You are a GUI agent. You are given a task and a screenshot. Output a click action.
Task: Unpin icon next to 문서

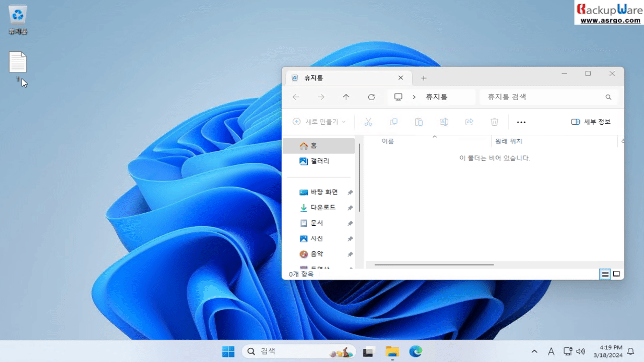(x=350, y=224)
